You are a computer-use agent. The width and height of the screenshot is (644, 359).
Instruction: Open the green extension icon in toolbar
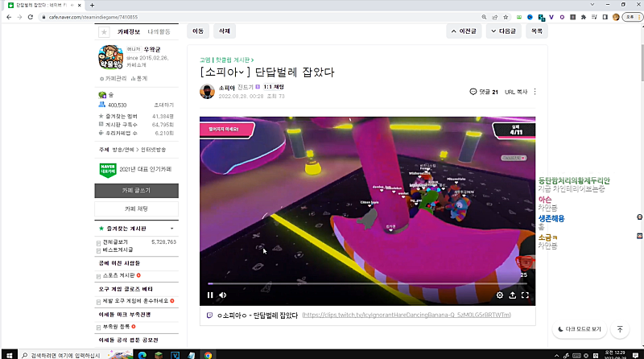tap(519, 17)
